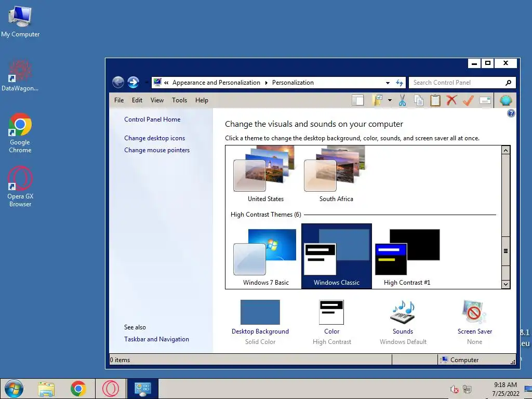Click the folder options toolbar icon

378,100
